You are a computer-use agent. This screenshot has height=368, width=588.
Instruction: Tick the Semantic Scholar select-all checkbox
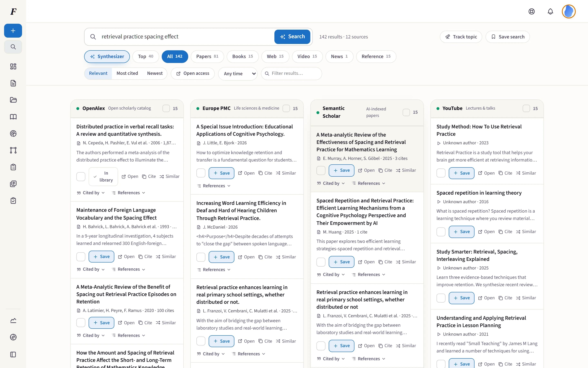click(x=406, y=112)
